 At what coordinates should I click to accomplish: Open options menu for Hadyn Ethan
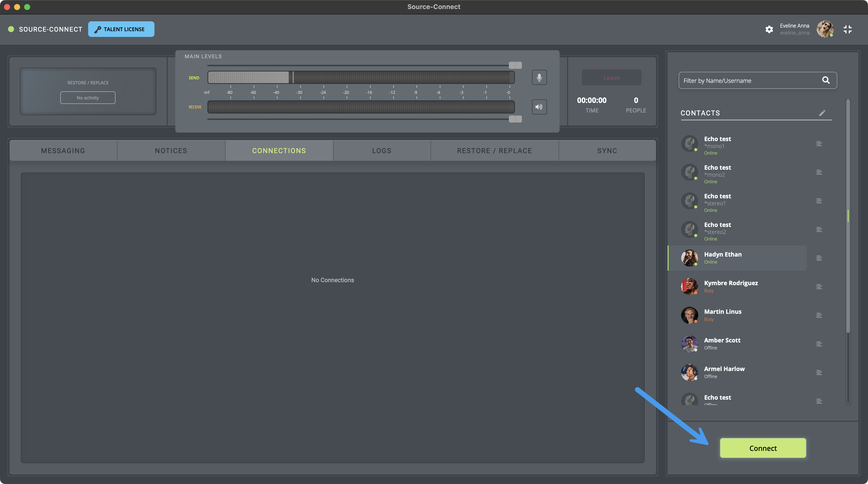tap(819, 258)
